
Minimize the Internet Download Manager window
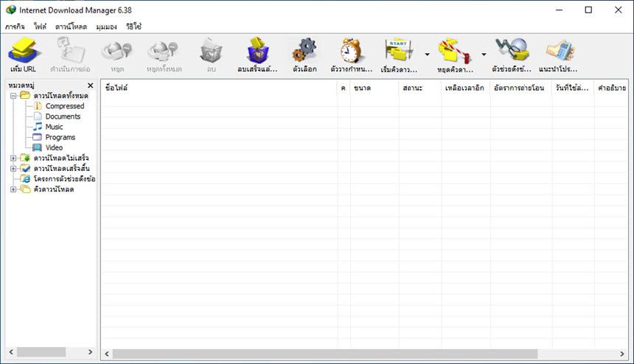[560, 10]
